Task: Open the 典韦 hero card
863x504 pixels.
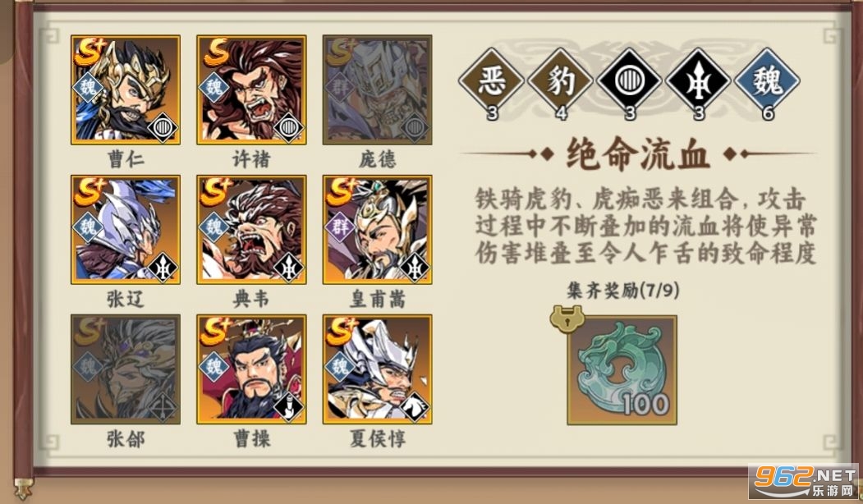Action: tap(251, 230)
